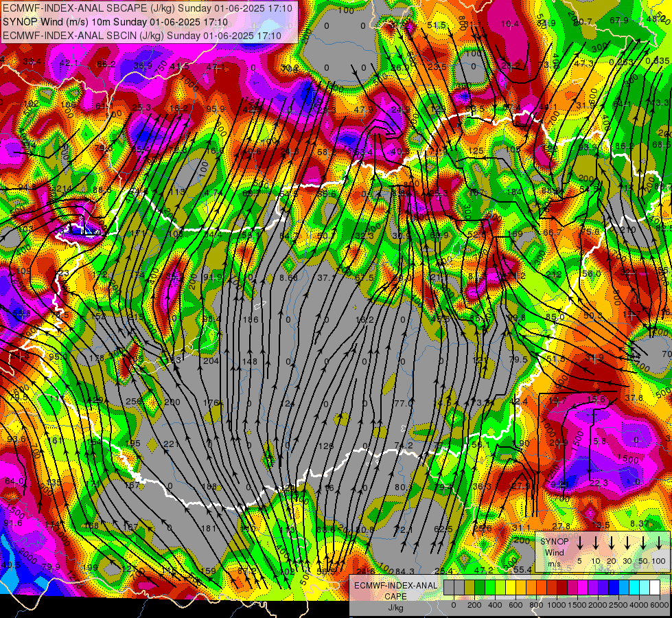Pick the yellow swatch left of 600 tick
The width and height of the screenshot is (672, 618).
pos(511,588)
